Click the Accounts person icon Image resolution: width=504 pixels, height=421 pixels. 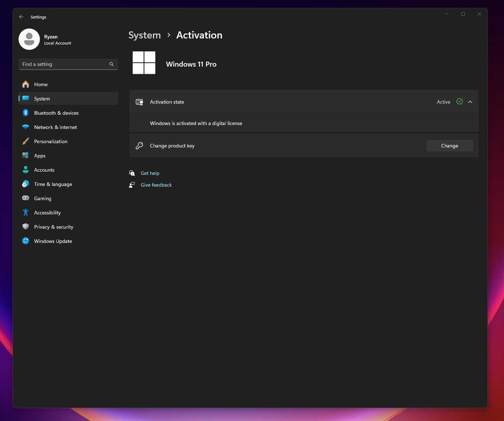pos(26,170)
